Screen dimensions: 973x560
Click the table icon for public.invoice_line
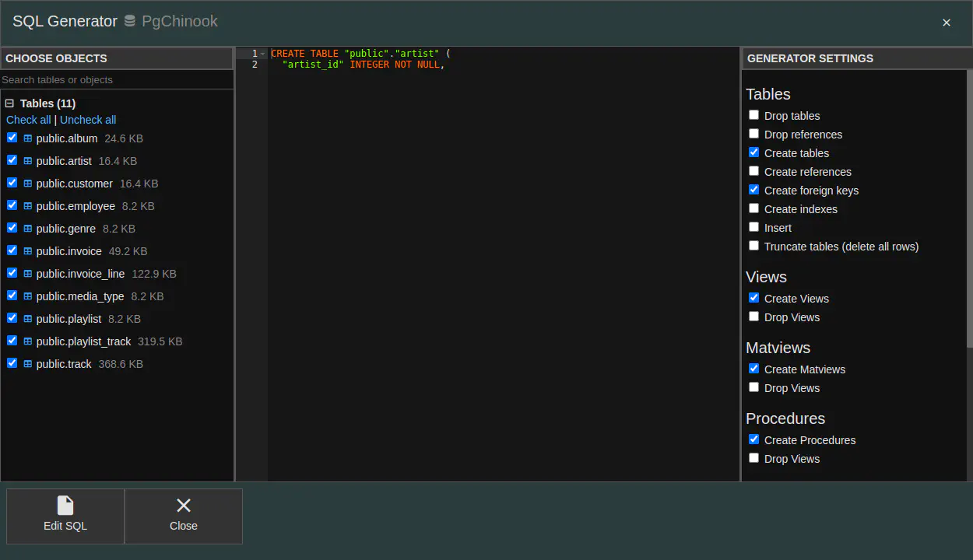pos(28,274)
